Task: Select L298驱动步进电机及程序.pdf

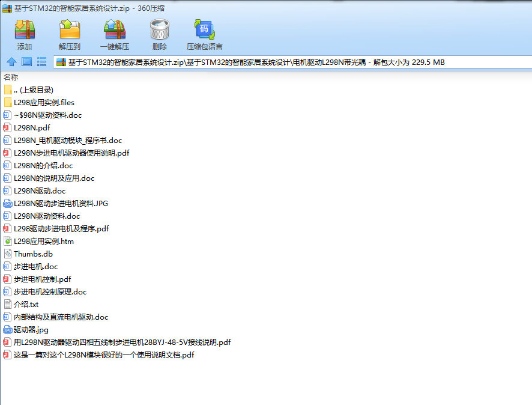Action: click(56, 228)
